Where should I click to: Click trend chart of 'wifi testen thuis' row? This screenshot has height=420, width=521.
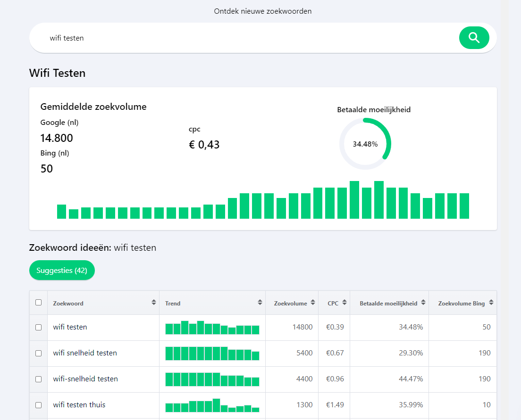[212, 405]
